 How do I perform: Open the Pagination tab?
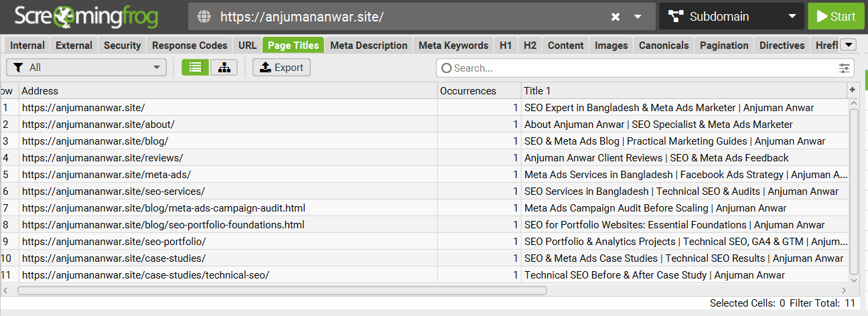[724, 46]
